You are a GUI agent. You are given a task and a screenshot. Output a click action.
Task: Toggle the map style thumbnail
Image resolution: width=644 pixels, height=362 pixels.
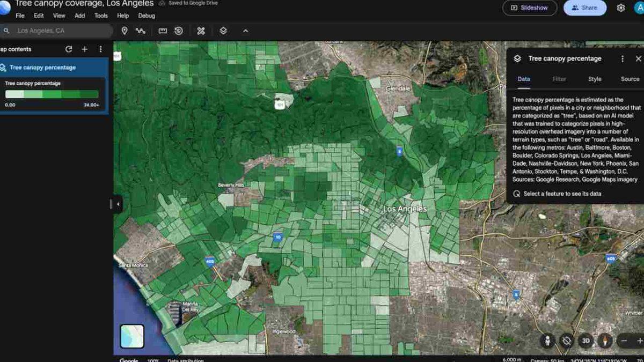tap(132, 336)
